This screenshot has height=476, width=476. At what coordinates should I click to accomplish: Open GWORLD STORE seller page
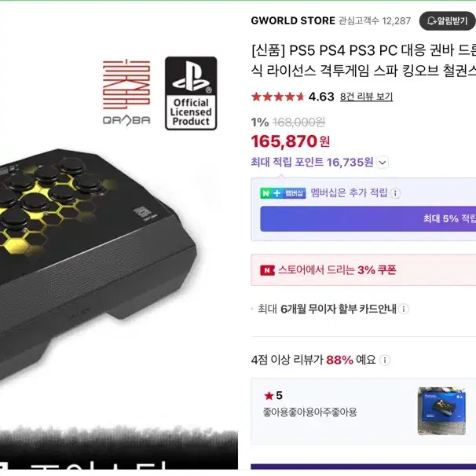tap(293, 20)
